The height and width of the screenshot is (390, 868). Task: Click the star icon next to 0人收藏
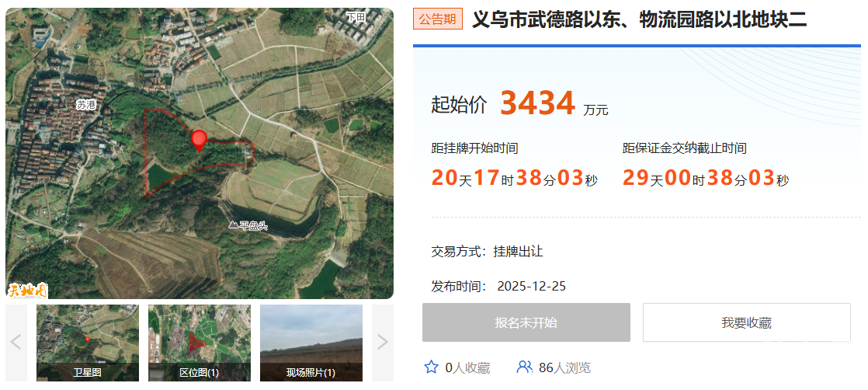point(431,367)
